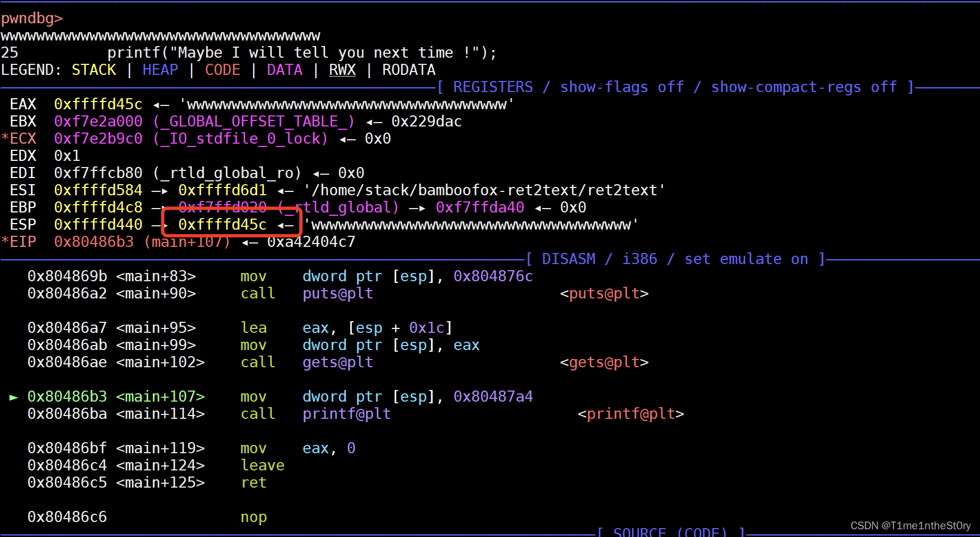Screen dimensions: 980x537
Task: Select the ret instruction at main+125
Action: [253, 483]
